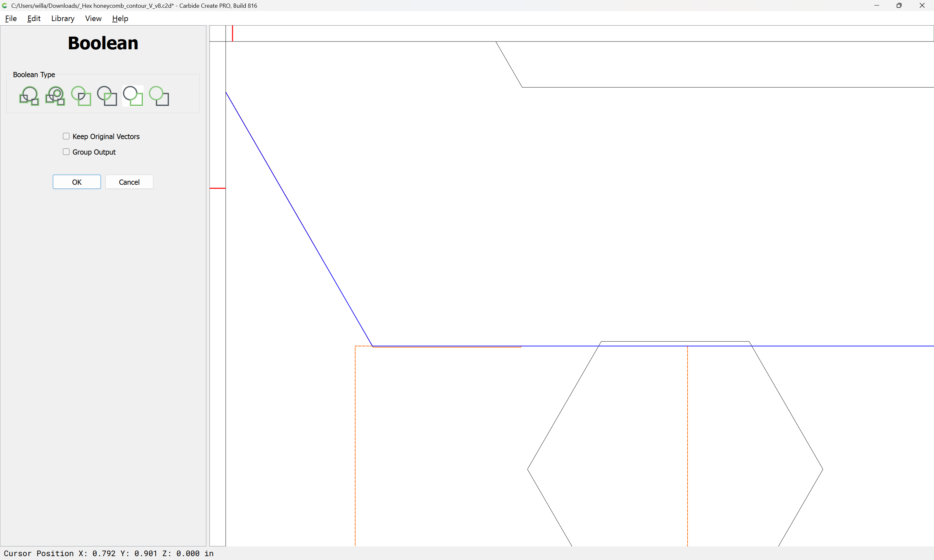The image size is (934, 560).
Task: Choose the highlighted fifth Boolean Type icon
Action: point(133,96)
